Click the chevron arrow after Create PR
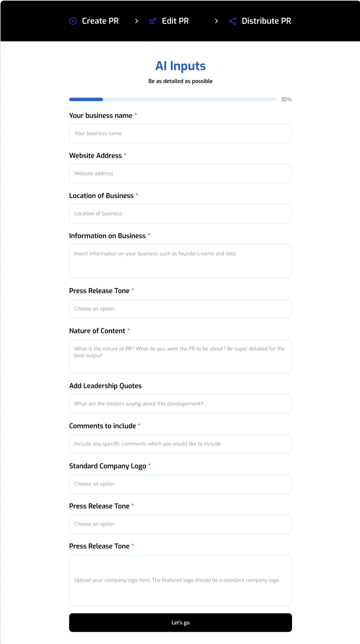 point(137,21)
